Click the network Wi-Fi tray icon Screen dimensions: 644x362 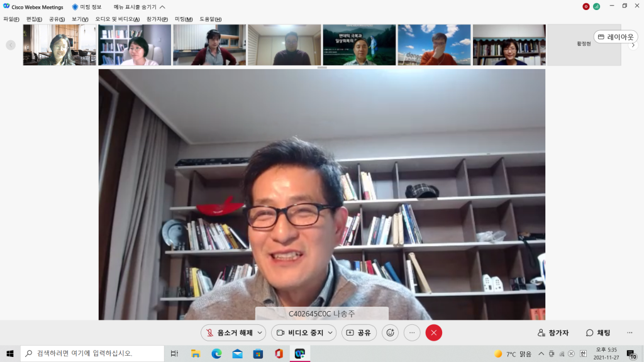[x=562, y=354]
